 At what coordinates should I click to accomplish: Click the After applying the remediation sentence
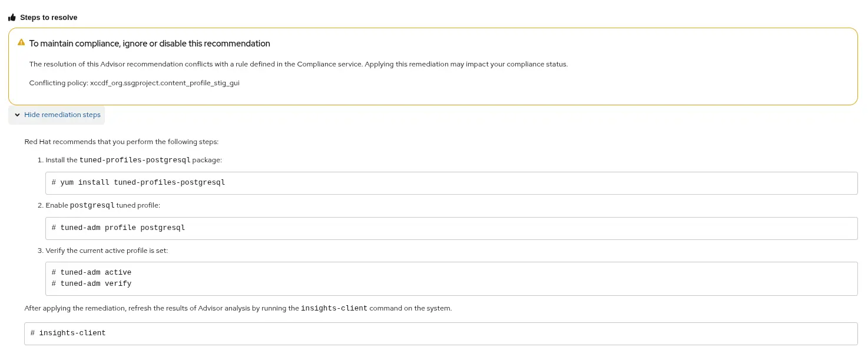click(x=238, y=308)
